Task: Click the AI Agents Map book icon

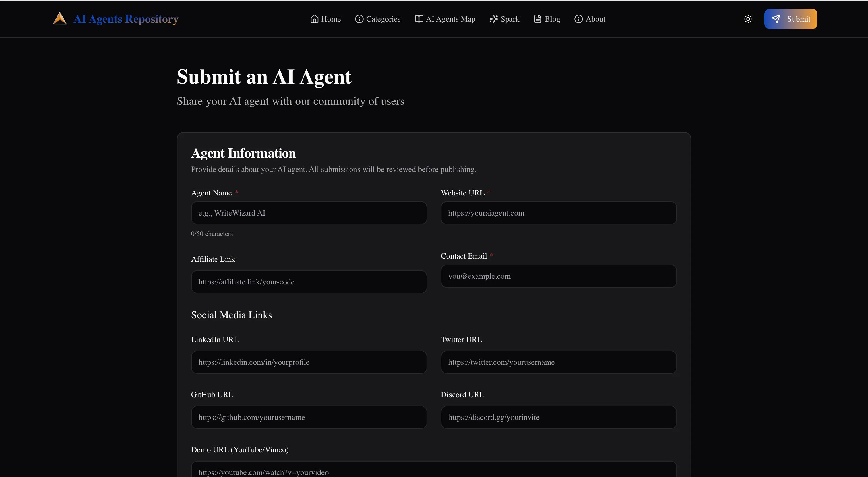Action: [x=419, y=19]
